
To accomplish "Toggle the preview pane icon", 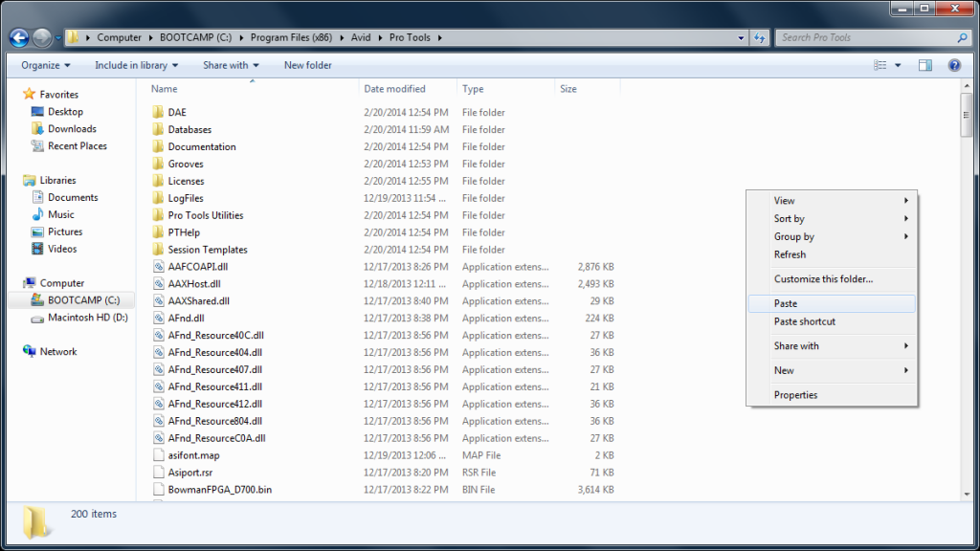I will coord(924,65).
